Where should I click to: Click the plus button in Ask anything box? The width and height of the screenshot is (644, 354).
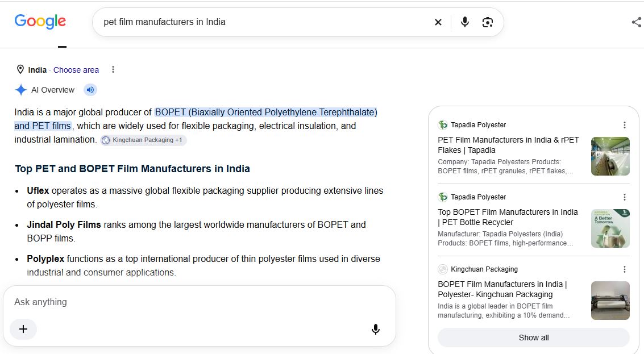click(x=23, y=329)
